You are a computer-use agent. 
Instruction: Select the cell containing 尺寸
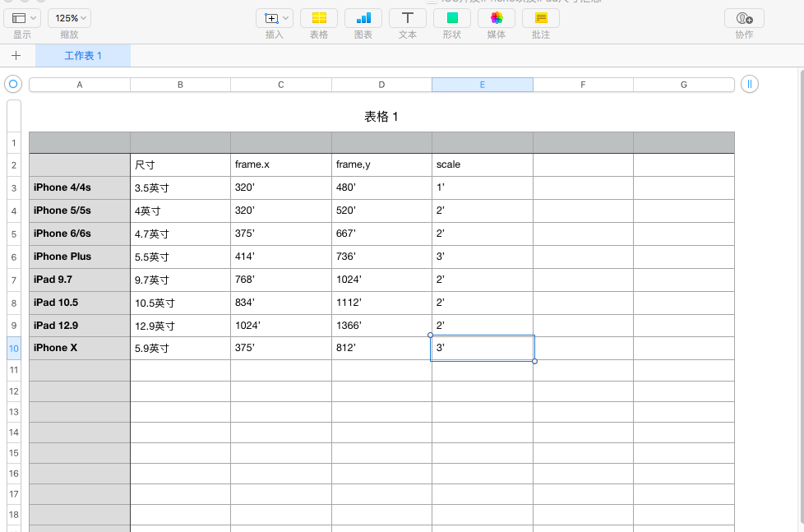tap(181, 165)
